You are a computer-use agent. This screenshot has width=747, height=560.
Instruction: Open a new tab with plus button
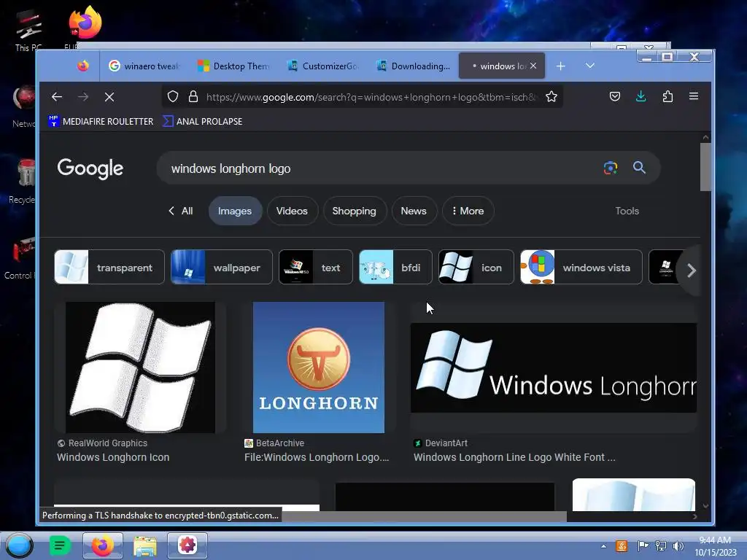tap(561, 66)
